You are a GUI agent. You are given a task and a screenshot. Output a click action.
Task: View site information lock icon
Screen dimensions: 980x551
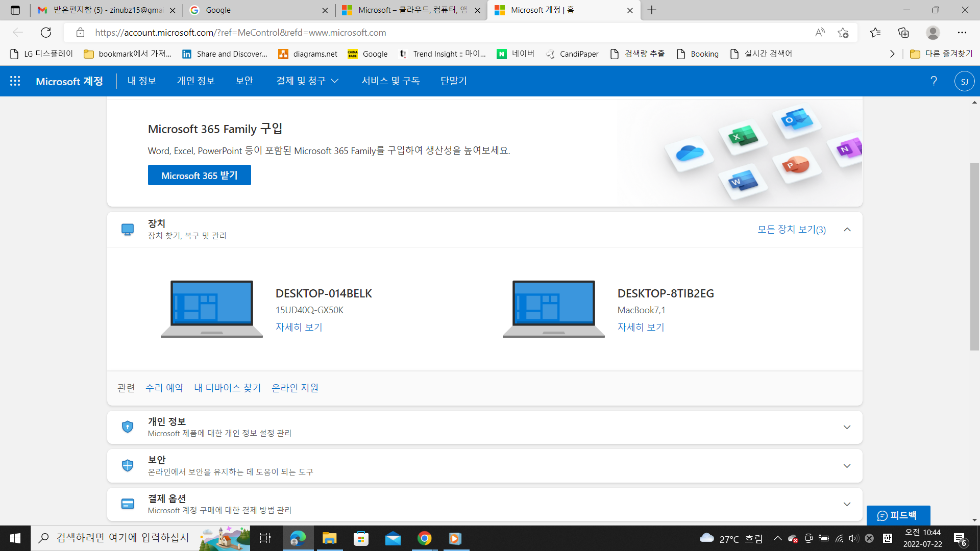coord(80,33)
